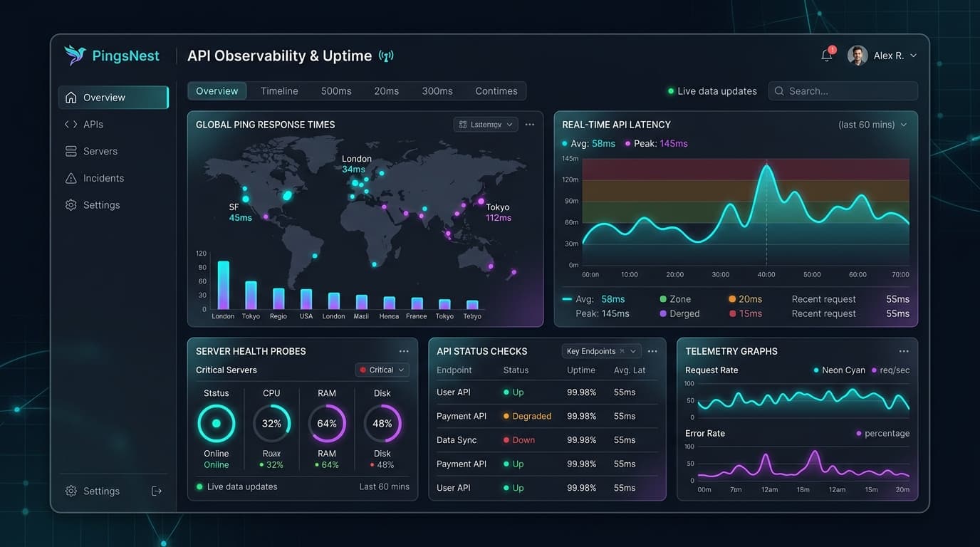This screenshot has height=547, width=980.
Task: Select the 20ms tab
Action: (x=387, y=91)
